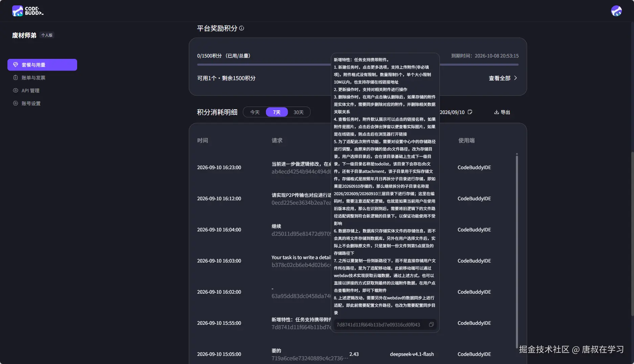634x364 pixels.
Task: Click CodeBuddyIDE in the 15:05:00 row
Action: click(474, 354)
